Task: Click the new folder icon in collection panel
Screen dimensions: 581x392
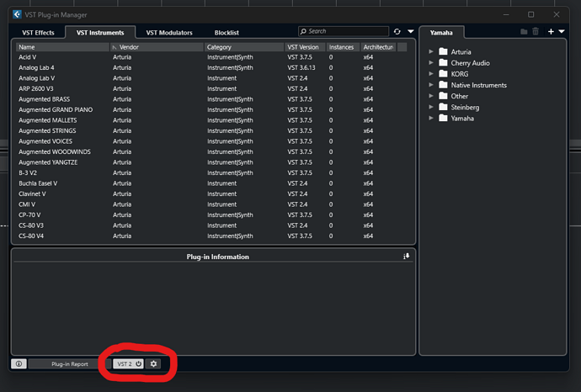Action: (x=524, y=32)
